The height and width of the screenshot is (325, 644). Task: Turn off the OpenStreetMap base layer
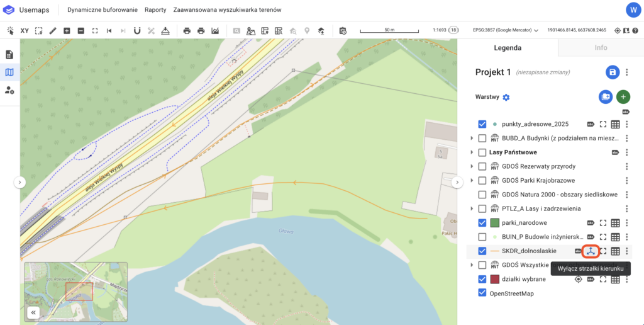tap(482, 293)
